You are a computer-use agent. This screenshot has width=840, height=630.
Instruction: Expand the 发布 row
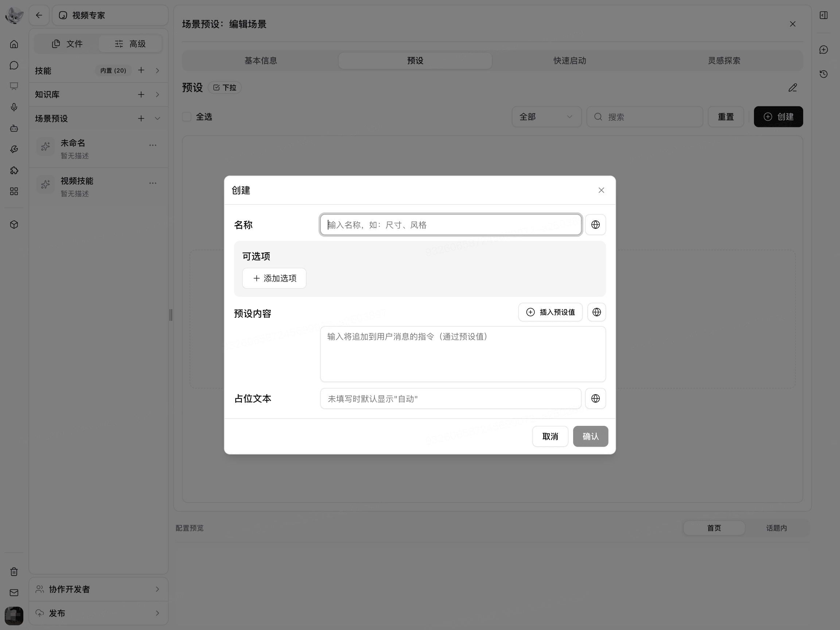[98, 613]
